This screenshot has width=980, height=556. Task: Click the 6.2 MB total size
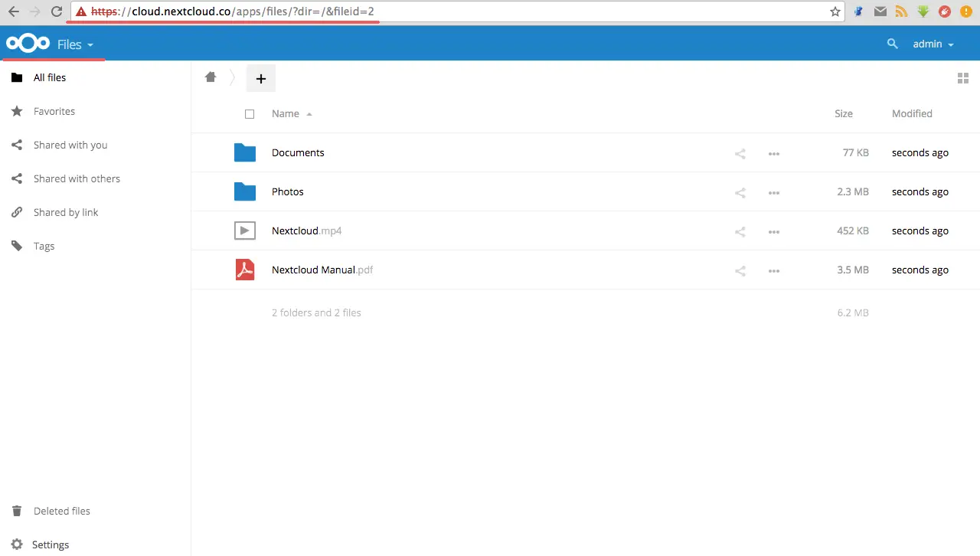[x=853, y=312]
